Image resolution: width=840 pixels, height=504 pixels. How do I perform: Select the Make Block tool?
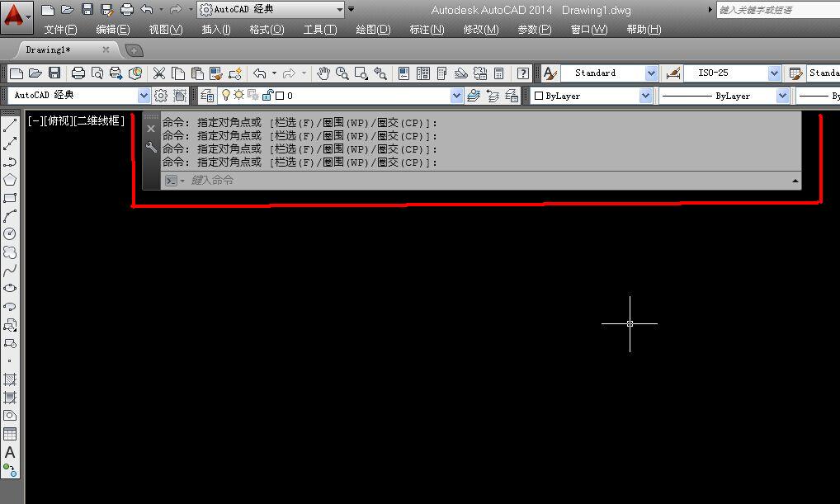point(10,343)
